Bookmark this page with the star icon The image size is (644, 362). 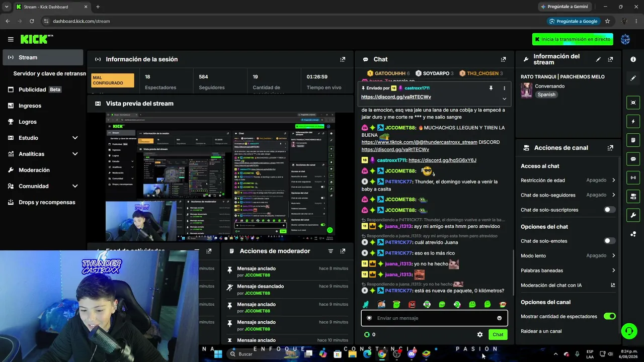pos(607,21)
